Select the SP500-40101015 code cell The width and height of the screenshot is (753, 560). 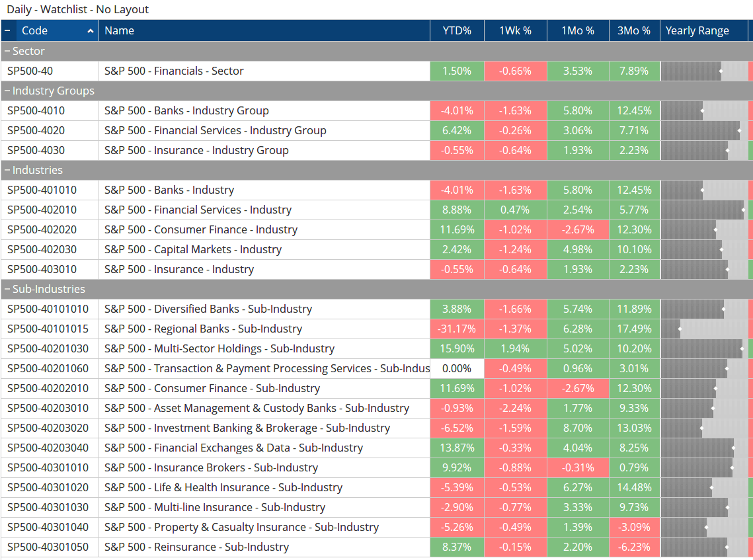[49, 329]
